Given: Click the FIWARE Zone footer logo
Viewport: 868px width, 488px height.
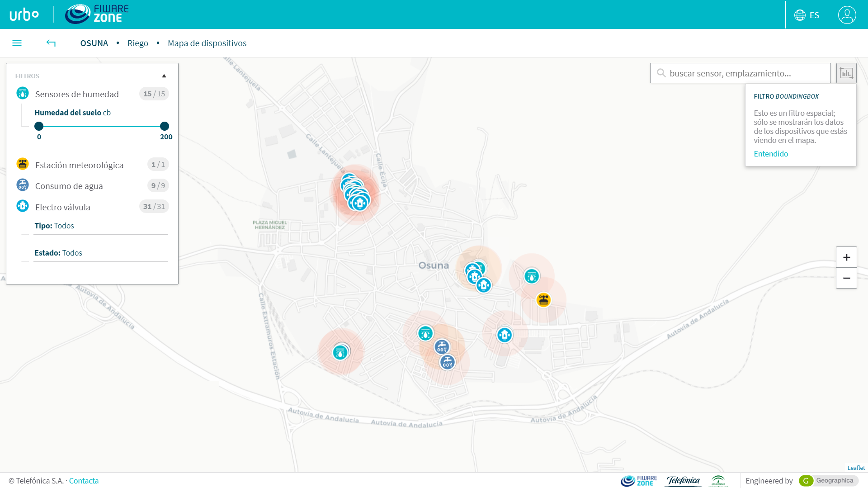Looking at the screenshot, I should click(x=639, y=481).
